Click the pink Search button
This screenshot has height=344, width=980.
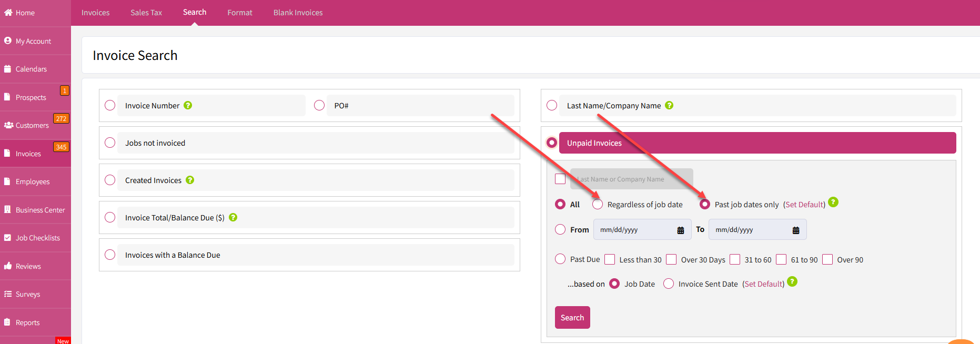click(572, 317)
